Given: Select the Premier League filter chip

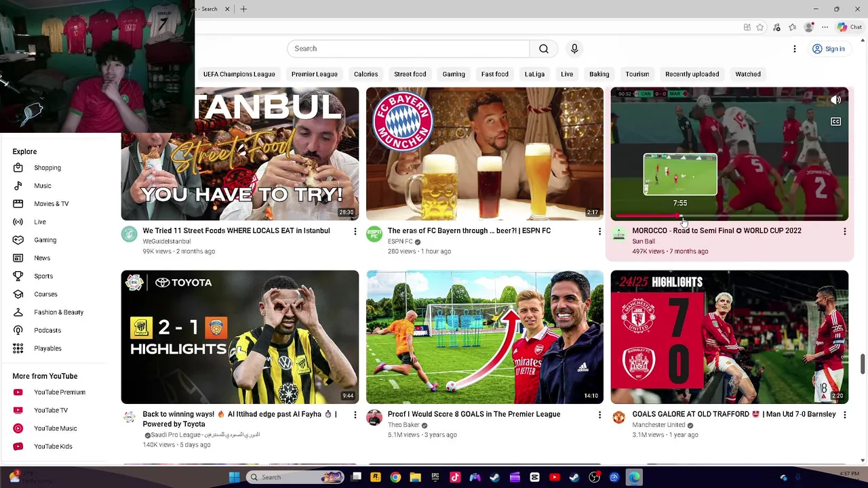Looking at the screenshot, I should coord(314,74).
